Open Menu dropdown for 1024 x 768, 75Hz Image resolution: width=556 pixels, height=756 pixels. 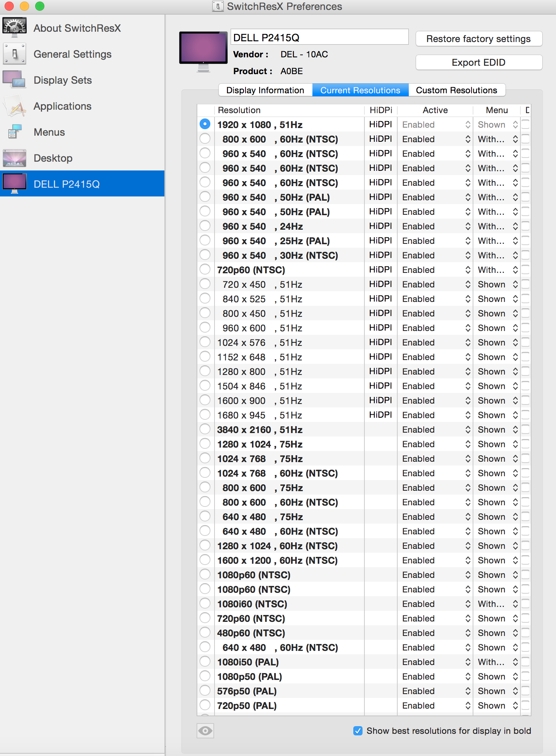[497, 459]
